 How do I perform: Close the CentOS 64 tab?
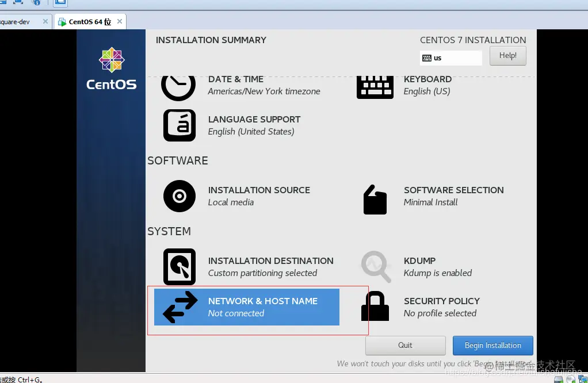click(120, 21)
